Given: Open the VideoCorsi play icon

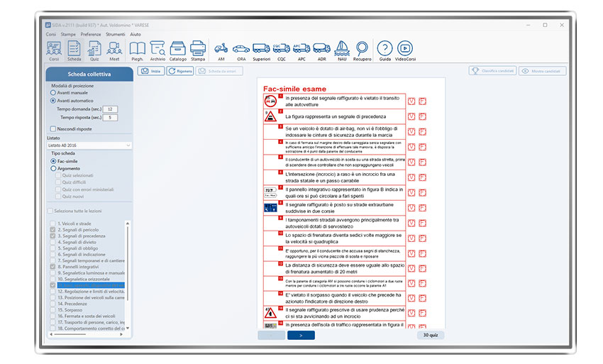Looking at the screenshot, I should pyautogui.click(x=405, y=50).
